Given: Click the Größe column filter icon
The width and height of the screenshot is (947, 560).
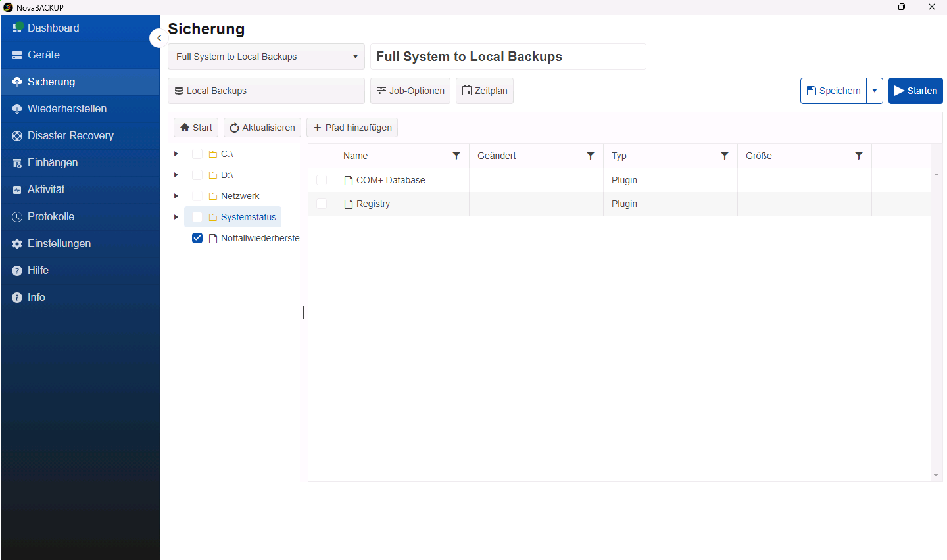Looking at the screenshot, I should pos(859,156).
